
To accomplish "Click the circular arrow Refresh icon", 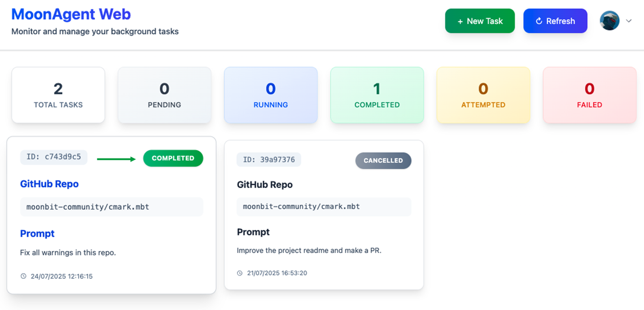I will pyautogui.click(x=539, y=21).
